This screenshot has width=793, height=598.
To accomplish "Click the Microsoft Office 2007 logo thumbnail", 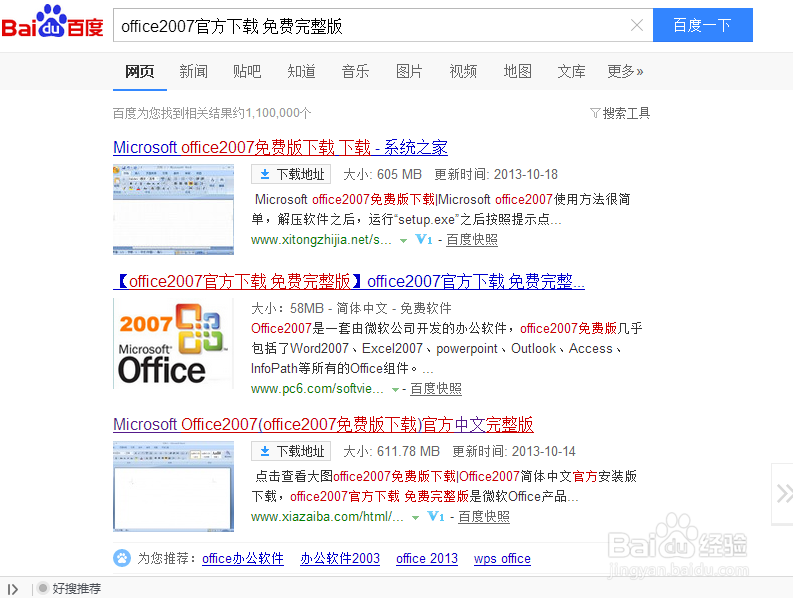I will coord(173,344).
